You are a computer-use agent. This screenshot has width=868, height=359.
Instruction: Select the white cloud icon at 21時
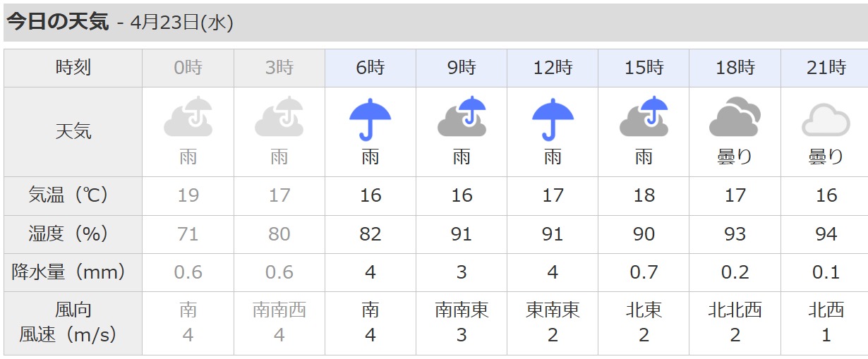click(x=826, y=120)
